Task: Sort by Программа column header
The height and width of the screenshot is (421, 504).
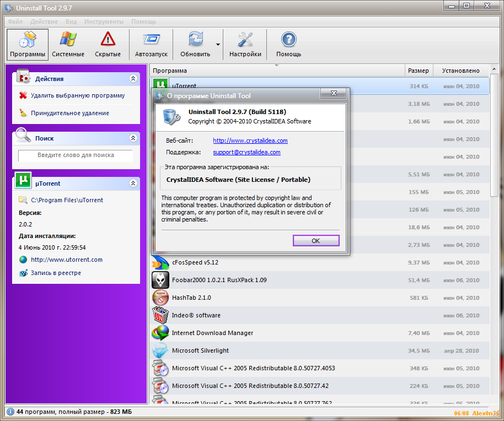Action: 277,71
